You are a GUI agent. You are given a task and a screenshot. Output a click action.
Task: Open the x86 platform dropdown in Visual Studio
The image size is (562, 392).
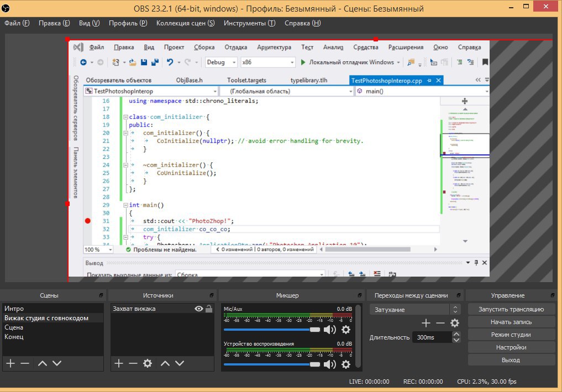(268, 62)
